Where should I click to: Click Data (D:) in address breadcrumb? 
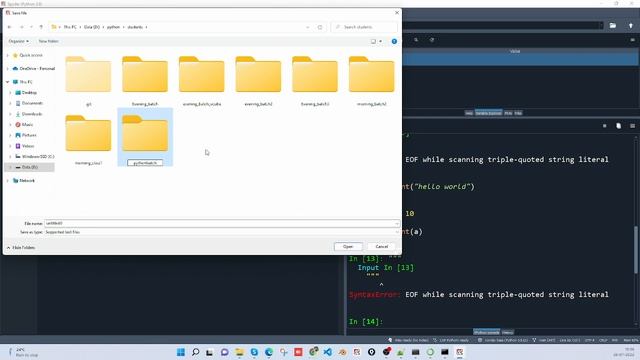pos(92,27)
